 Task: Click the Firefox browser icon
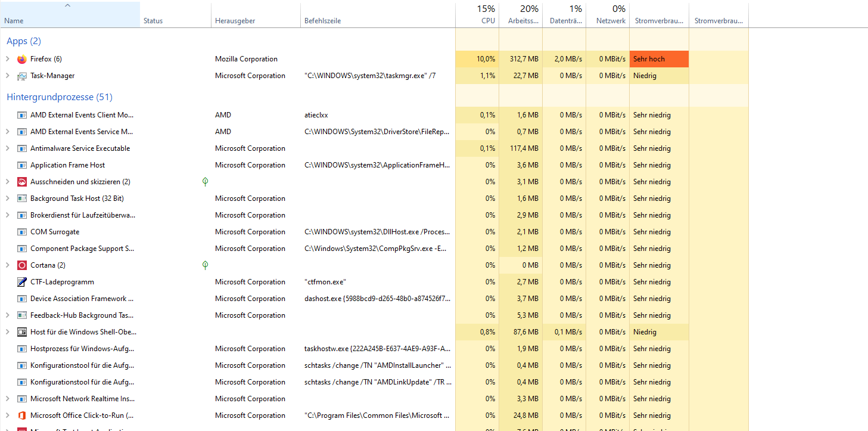(22, 59)
